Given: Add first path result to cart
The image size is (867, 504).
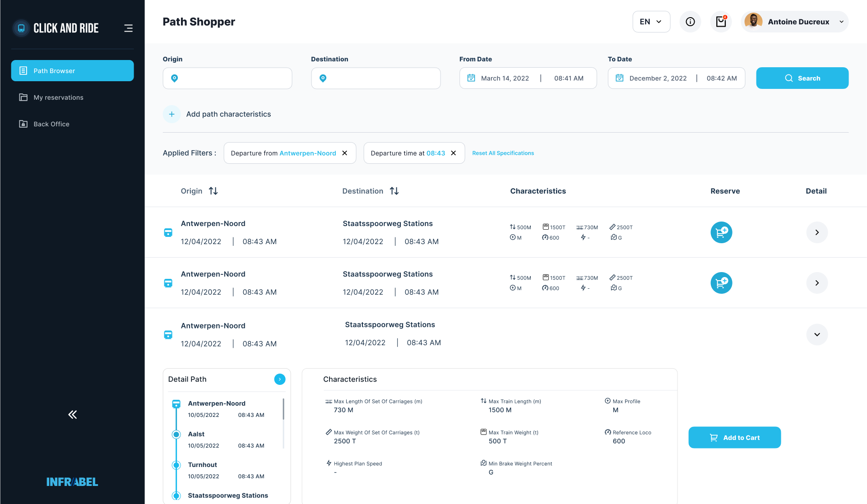Looking at the screenshot, I should click(721, 232).
